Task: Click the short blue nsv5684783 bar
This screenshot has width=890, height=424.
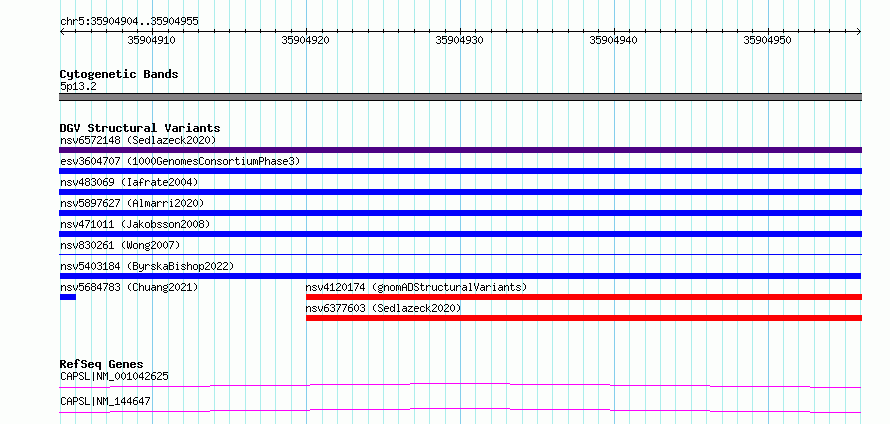Action: coord(68,297)
